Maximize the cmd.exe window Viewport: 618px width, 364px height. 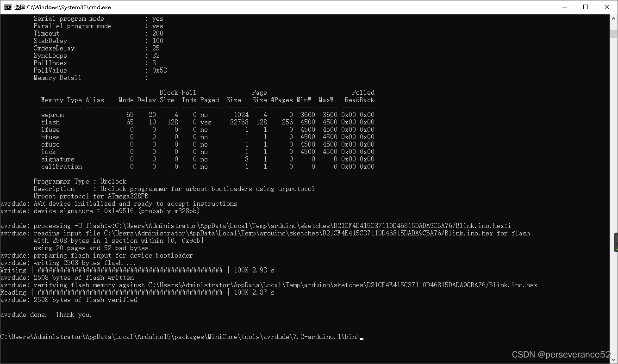click(586, 7)
